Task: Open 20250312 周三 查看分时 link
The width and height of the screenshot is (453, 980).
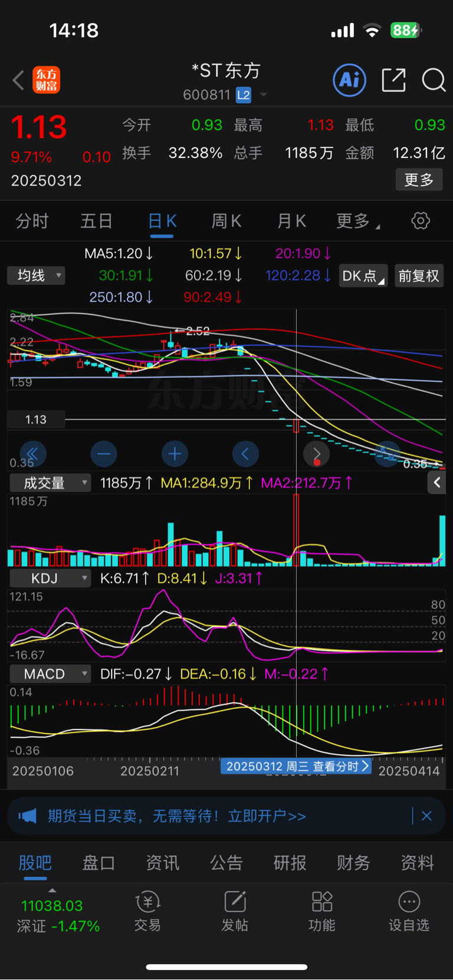Action: 296,766
